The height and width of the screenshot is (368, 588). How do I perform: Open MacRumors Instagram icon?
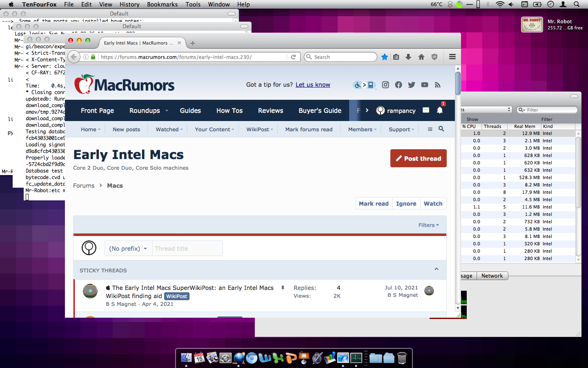click(x=385, y=85)
